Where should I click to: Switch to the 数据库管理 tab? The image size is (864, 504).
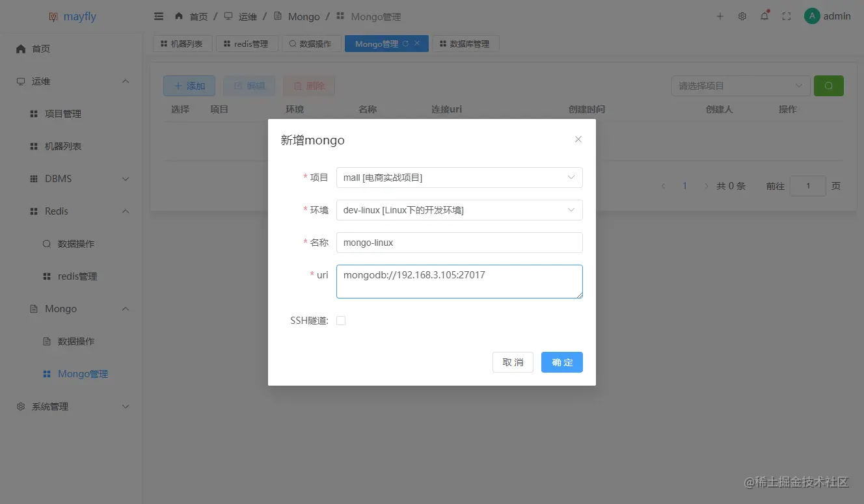coord(465,44)
